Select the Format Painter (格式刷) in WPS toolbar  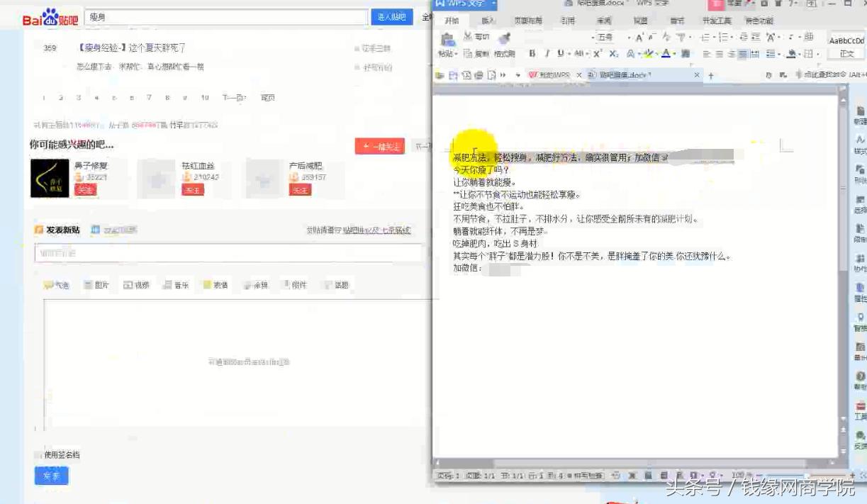pos(505,54)
